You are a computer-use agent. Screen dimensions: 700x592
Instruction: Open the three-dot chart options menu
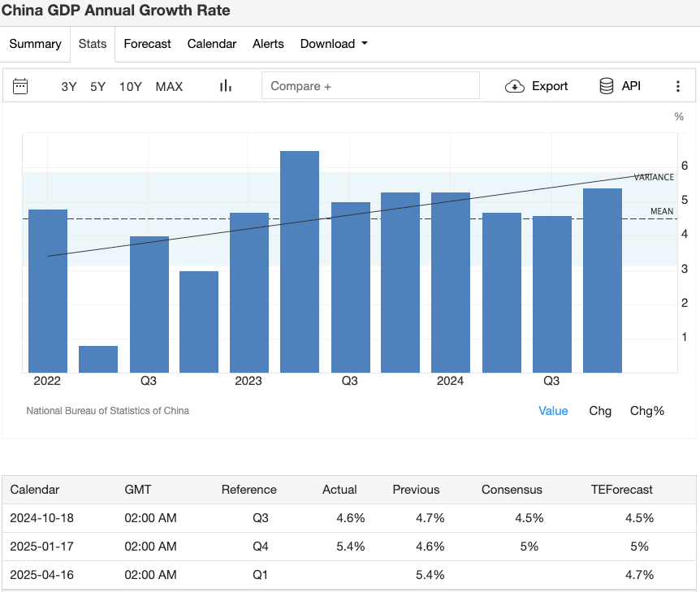[678, 85]
